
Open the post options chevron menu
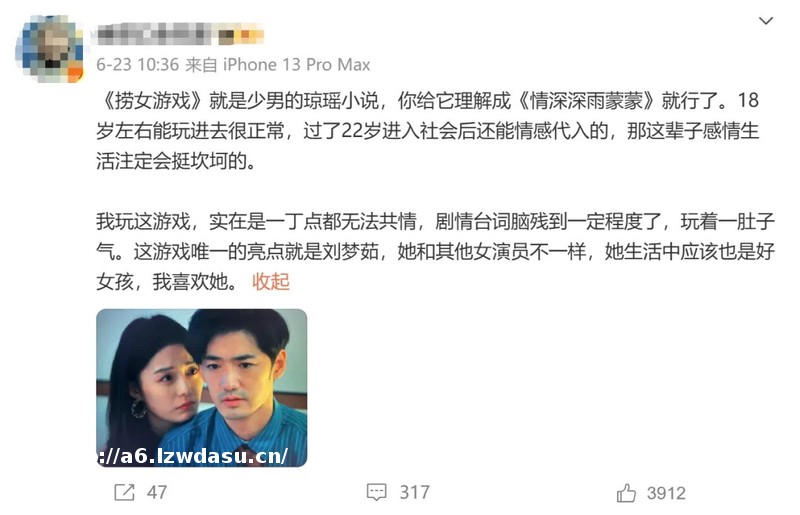765,21
